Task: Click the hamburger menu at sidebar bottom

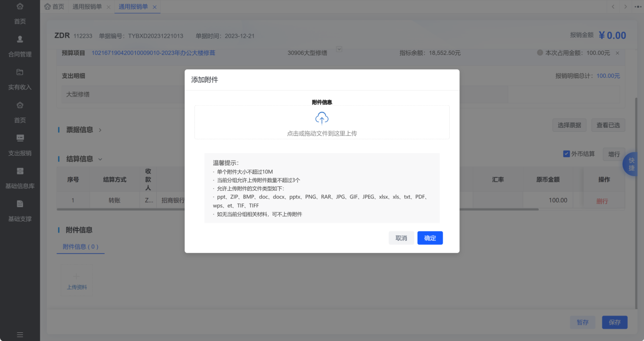Action: [20, 334]
